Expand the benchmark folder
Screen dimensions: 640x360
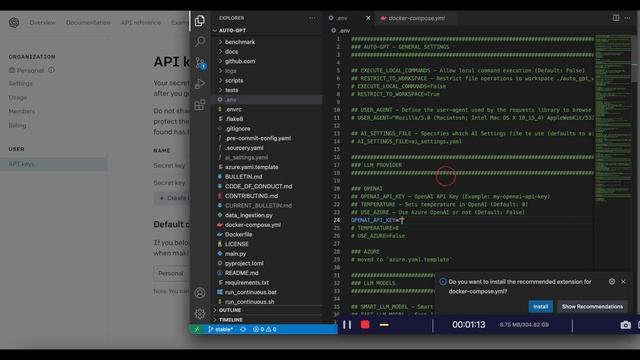tap(240, 42)
